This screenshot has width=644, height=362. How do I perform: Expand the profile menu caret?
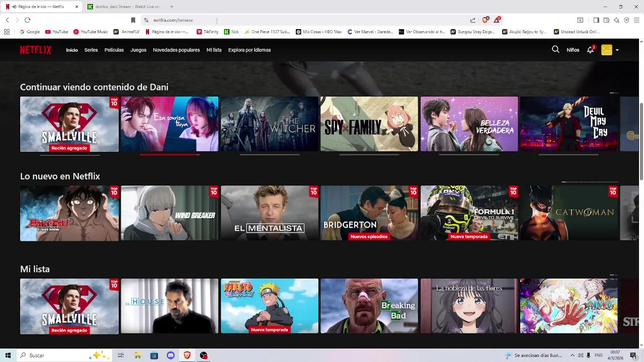[617, 50]
